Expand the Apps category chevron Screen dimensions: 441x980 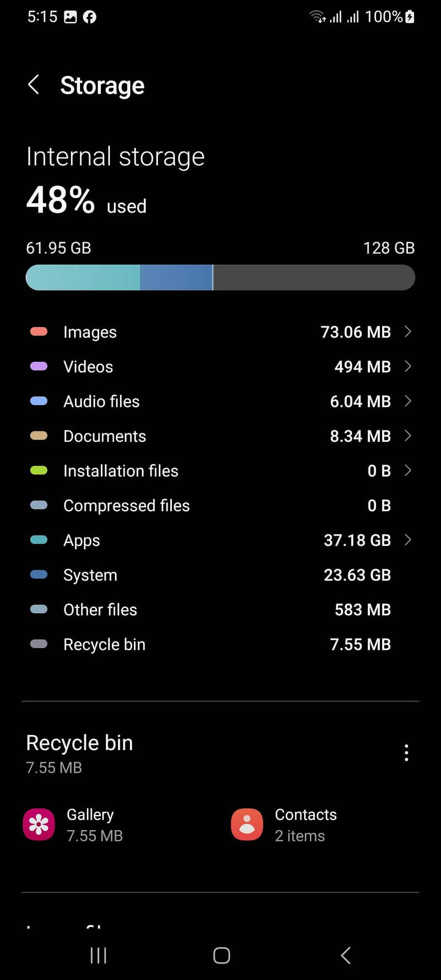click(408, 540)
